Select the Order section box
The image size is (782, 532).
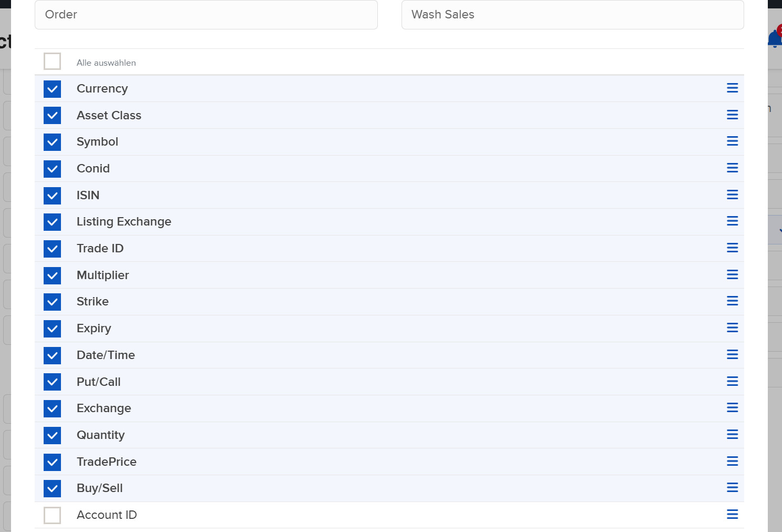pyautogui.click(x=206, y=15)
